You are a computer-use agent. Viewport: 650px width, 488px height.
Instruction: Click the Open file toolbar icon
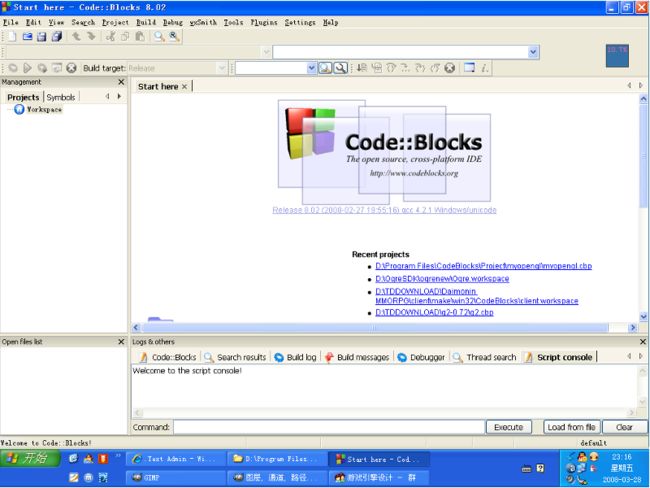click(x=27, y=36)
